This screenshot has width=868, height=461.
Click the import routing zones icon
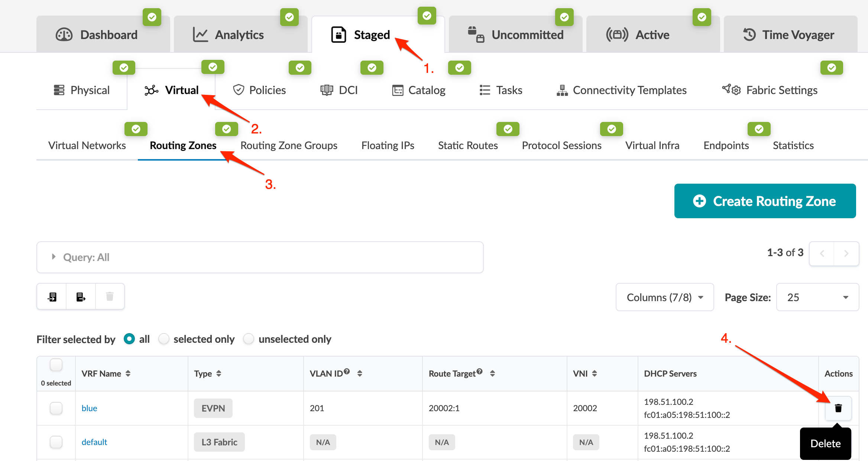pos(52,297)
